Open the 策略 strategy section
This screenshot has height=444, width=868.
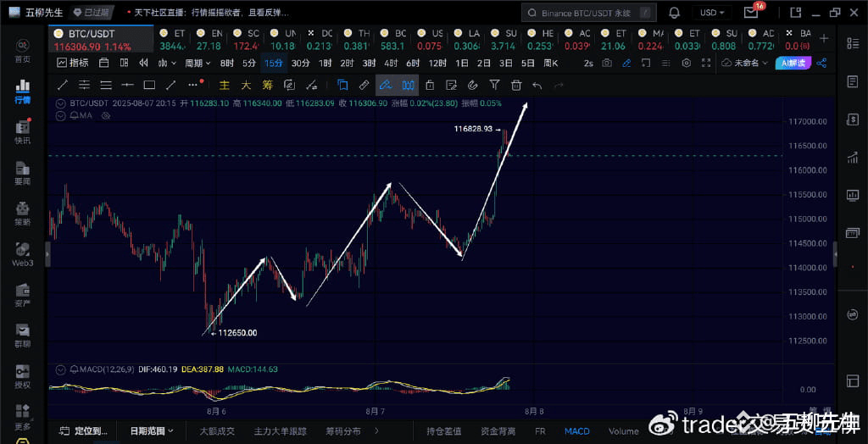tap(23, 214)
